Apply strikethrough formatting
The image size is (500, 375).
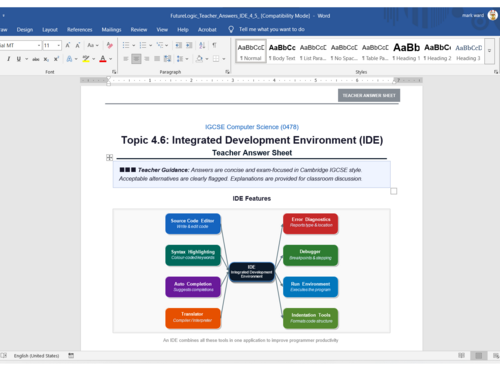click(36, 59)
